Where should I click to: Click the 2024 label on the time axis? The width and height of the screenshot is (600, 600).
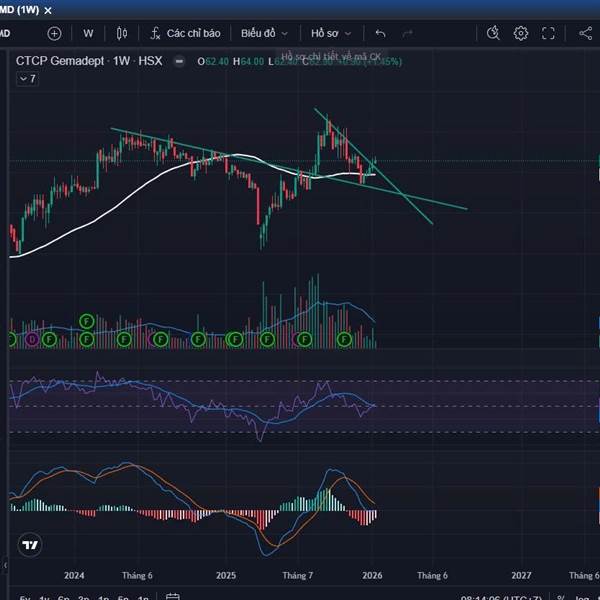[74, 575]
